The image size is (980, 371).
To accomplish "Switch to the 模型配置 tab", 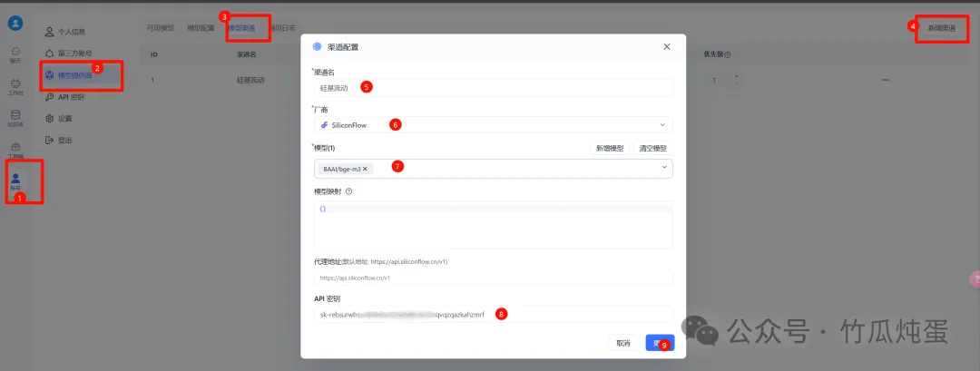I will pos(201,28).
